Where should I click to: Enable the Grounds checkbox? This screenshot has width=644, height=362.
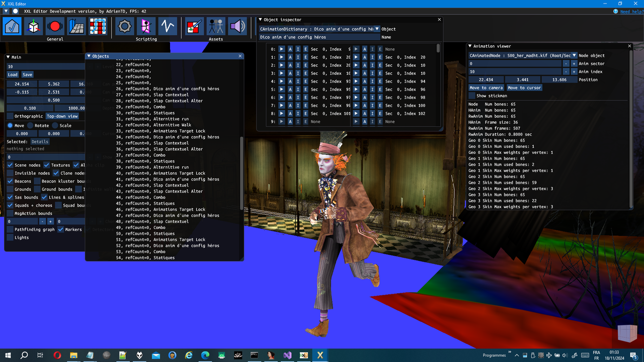tap(10, 189)
